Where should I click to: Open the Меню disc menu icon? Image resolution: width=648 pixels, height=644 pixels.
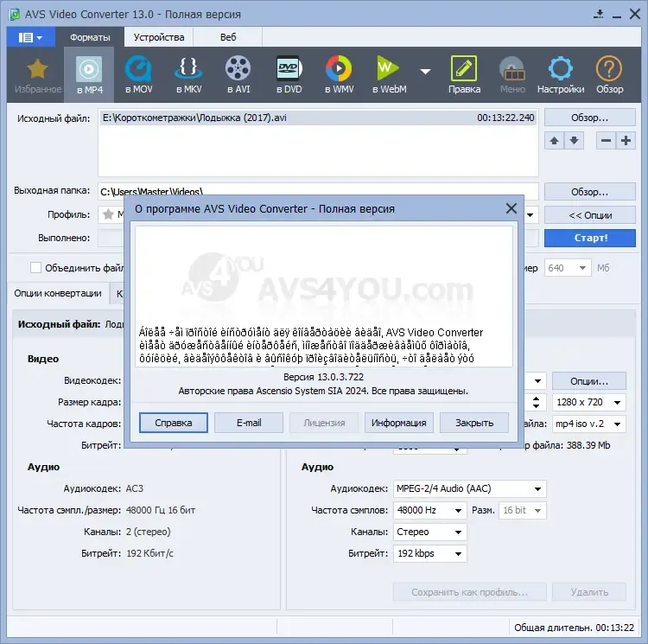[512, 75]
